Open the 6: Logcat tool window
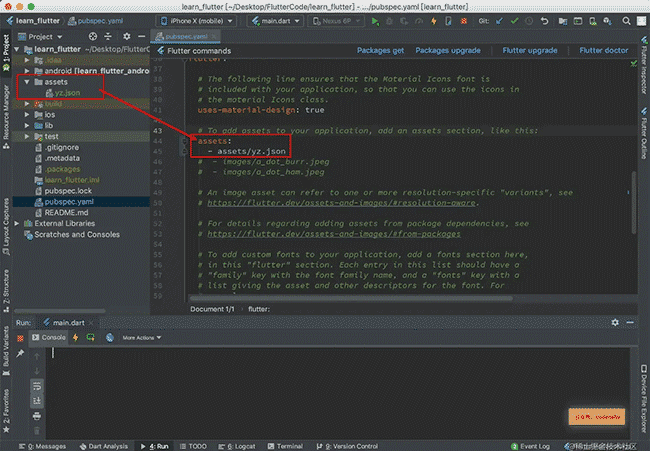The image size is (650, 451). pos(237,446)
